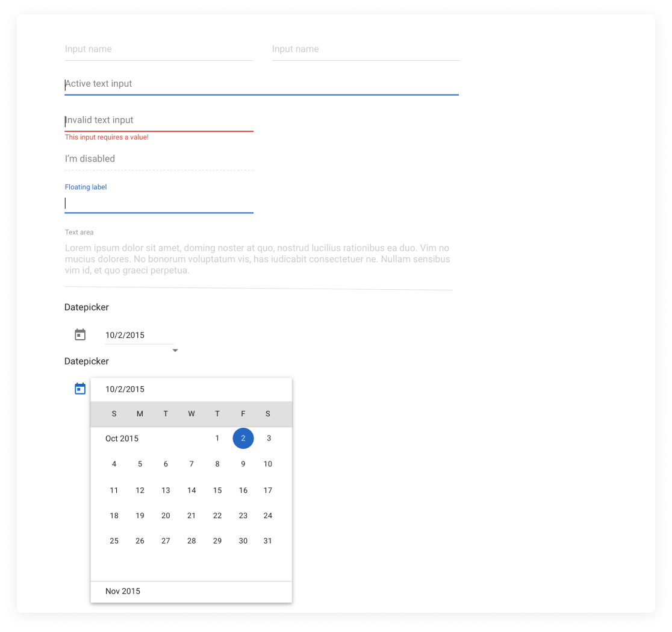Choose October 19 in the calendar
672x632 pixels.
pyautogui.click(x=140, y=515)
